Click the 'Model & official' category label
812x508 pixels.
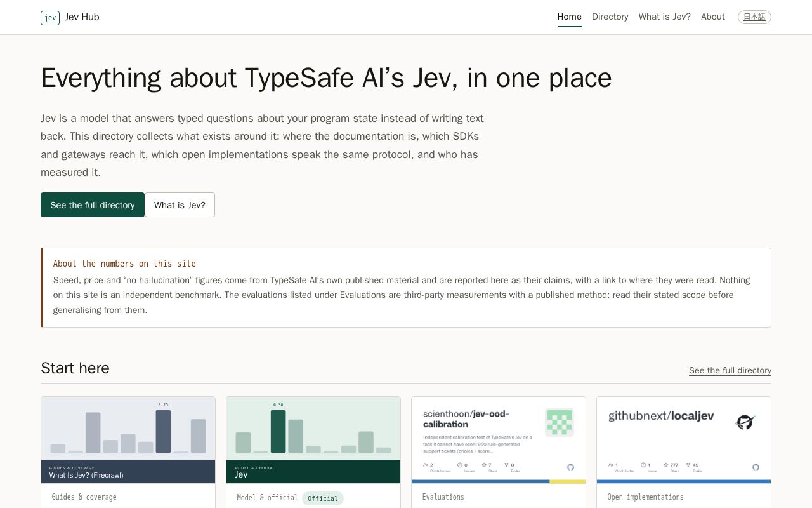pos(267,498)
